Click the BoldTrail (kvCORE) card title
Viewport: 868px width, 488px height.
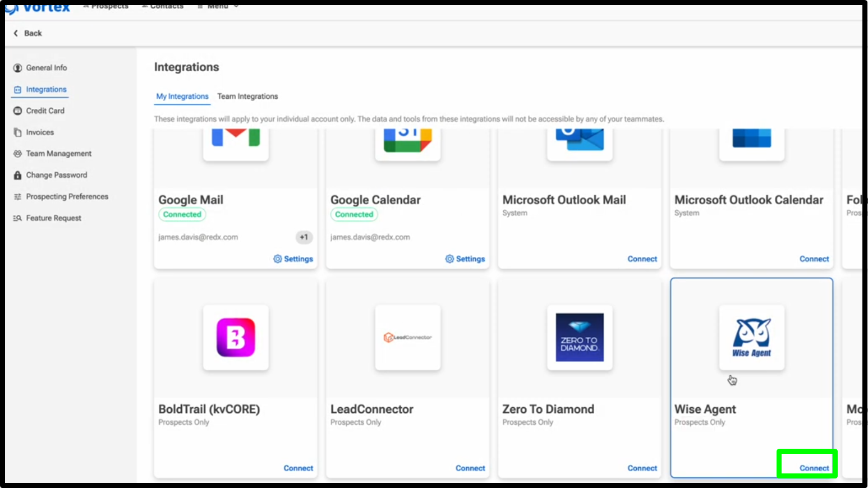pos(209,409)
